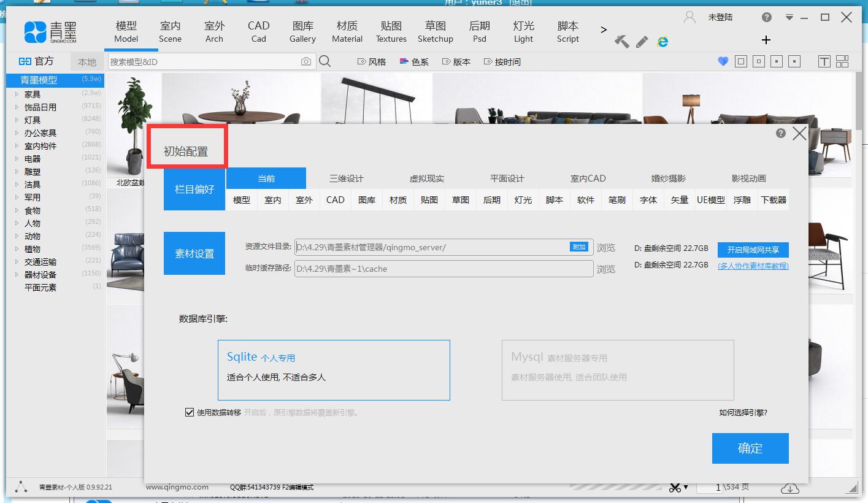Open the 材质 Material menu tab
868x503 pixels.
pyautogui.click(x=347, y=32)
